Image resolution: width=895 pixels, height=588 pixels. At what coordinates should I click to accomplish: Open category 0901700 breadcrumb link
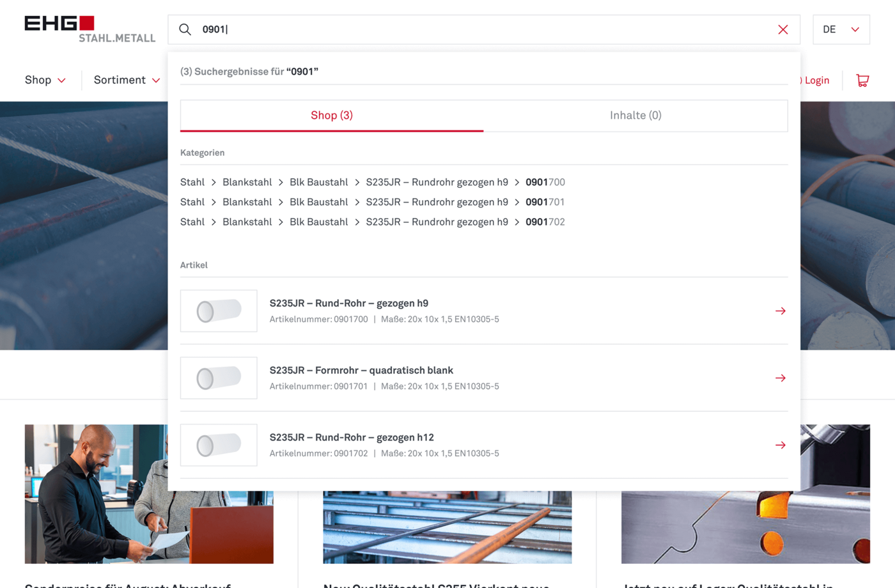(545, 183)
